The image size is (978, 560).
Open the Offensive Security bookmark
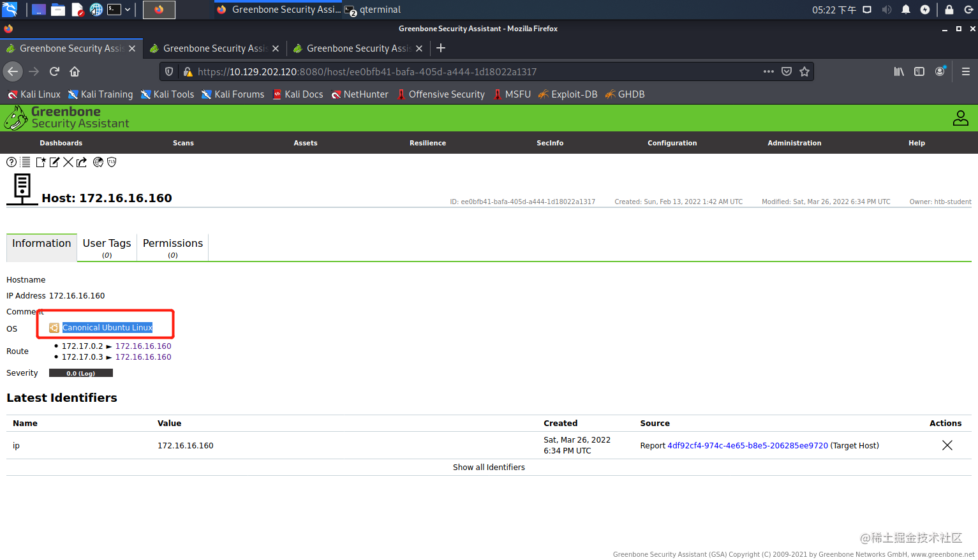(441, 94)
